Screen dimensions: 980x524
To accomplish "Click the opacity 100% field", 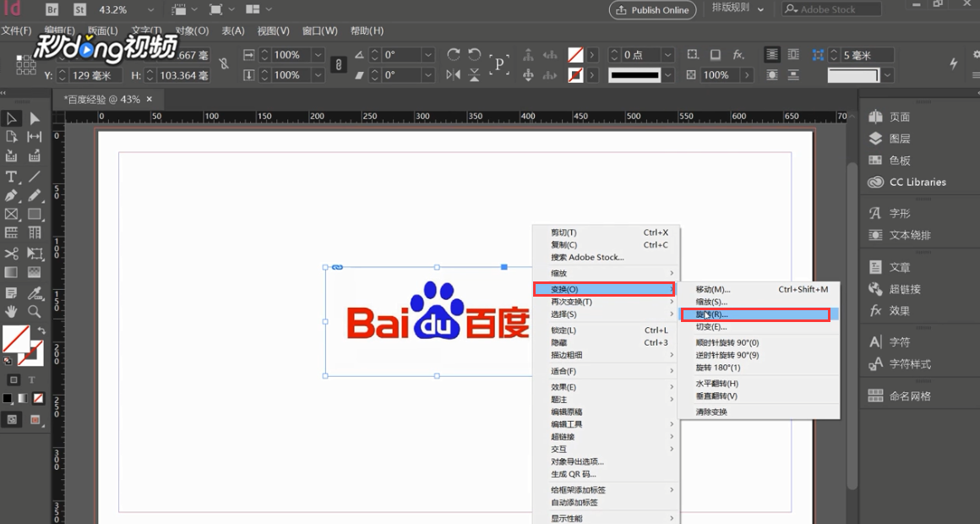I will coord(721,75).
